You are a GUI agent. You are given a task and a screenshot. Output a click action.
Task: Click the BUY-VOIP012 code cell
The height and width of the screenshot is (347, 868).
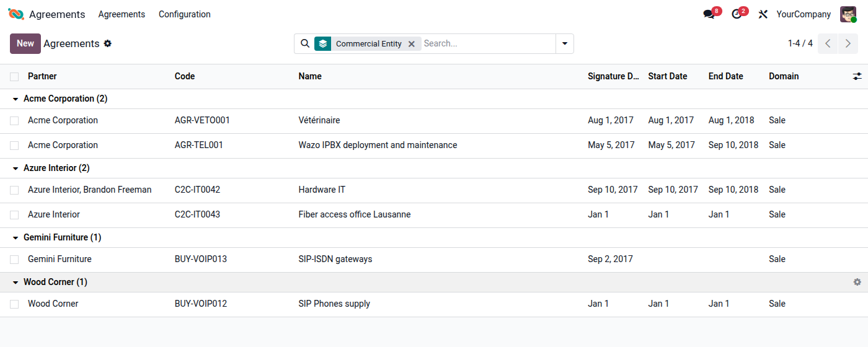[201, 304]
